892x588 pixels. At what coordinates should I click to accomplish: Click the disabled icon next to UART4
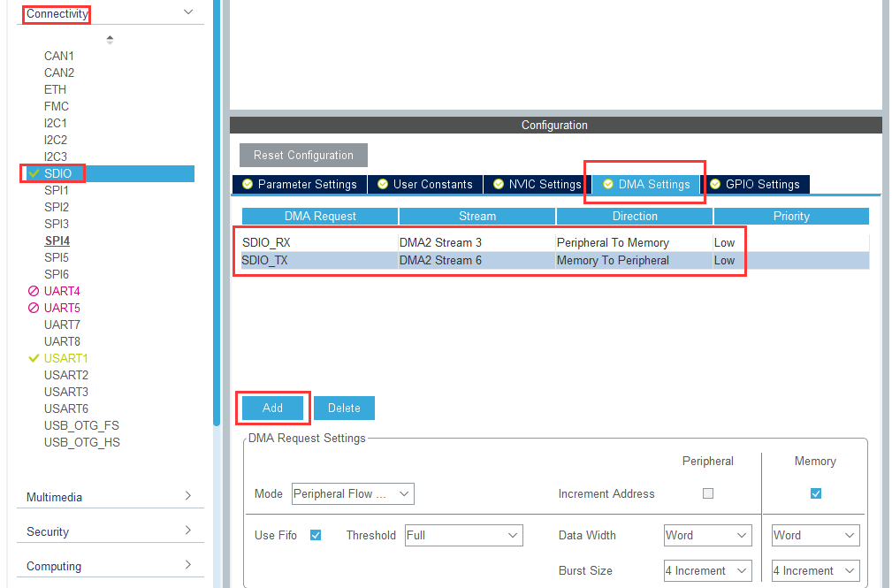coord(34,291)
